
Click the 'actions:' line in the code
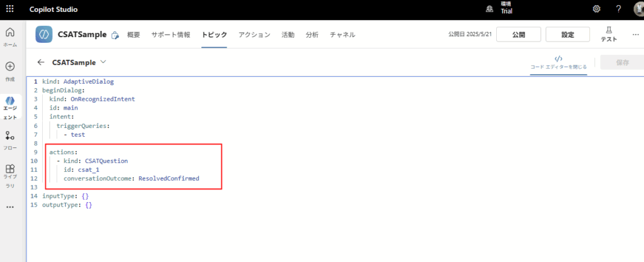click(64, 152)
